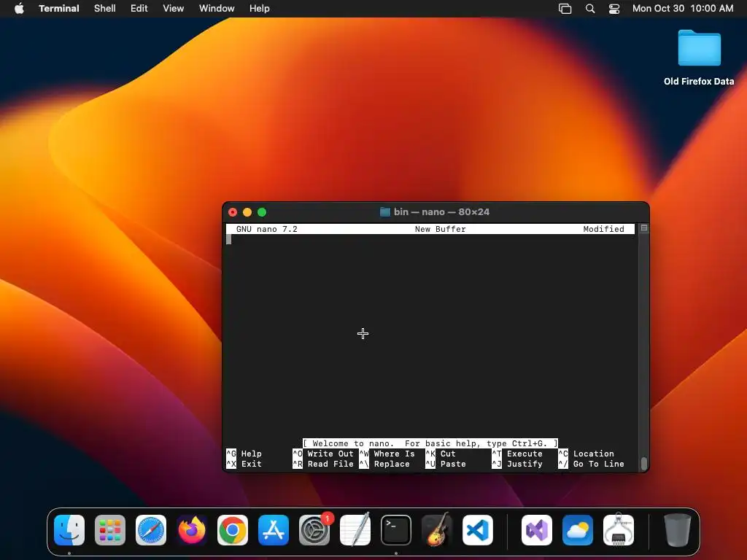Click the nano text cursor on first line
This screenshot has height=560, width=747.
[228, 239]
